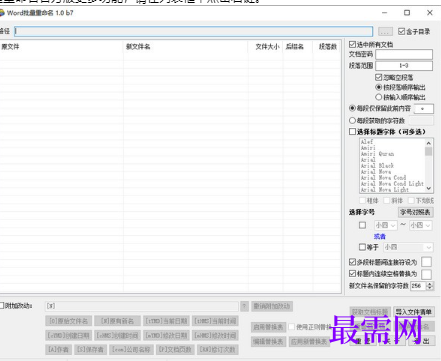Click the 256 character count field
This screenshot has height=361, width=441.
(x=418, y=286)
